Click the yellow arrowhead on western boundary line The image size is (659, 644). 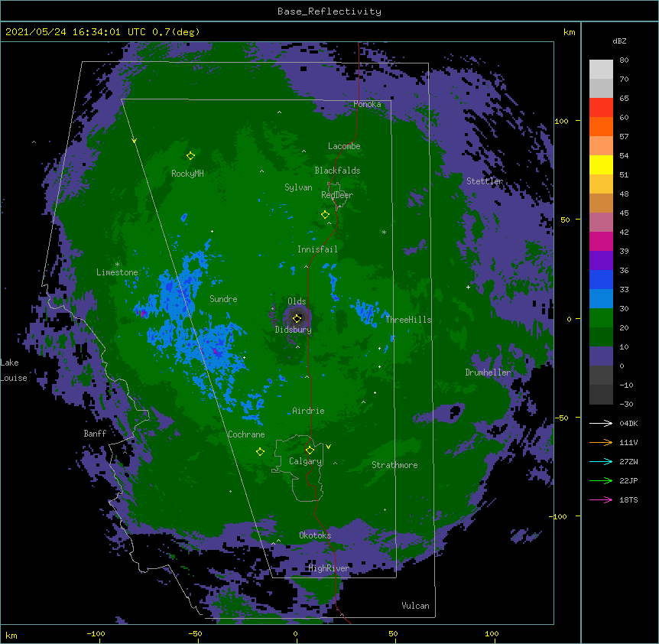134,141
